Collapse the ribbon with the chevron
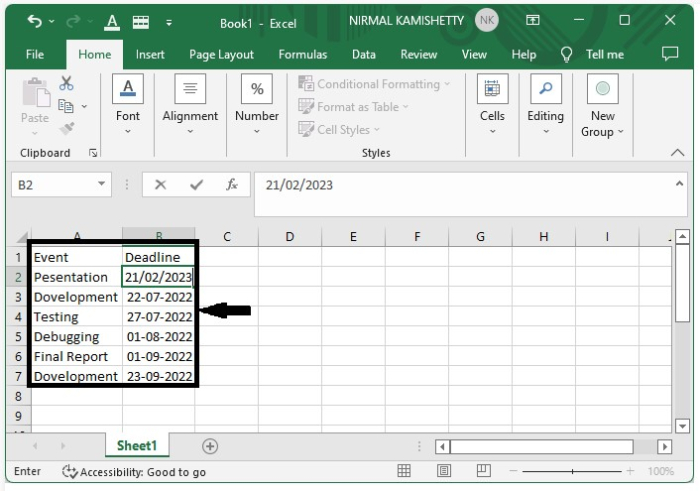 677,153
